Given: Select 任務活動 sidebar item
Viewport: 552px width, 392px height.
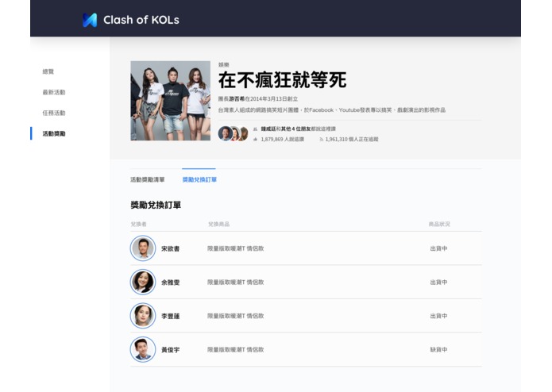Looking at the screenshot, I should click(x=54, y=113).
